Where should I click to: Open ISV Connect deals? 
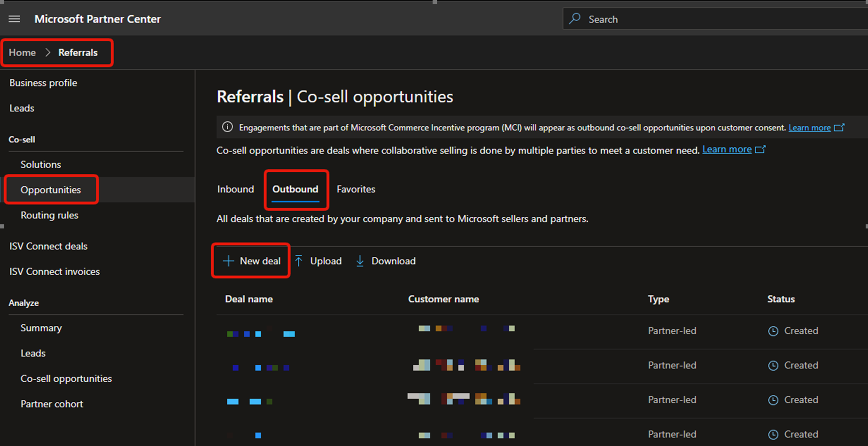pyautogui.click(x=48, y=246)
